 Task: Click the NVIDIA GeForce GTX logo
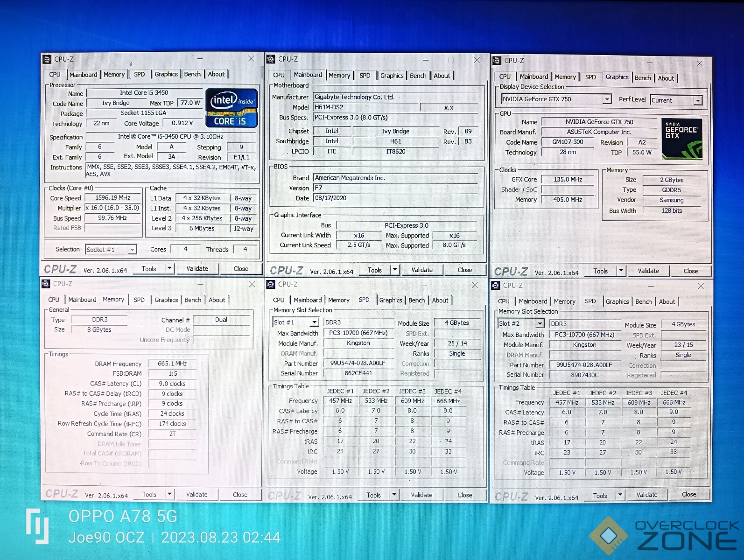click(682, 139)
